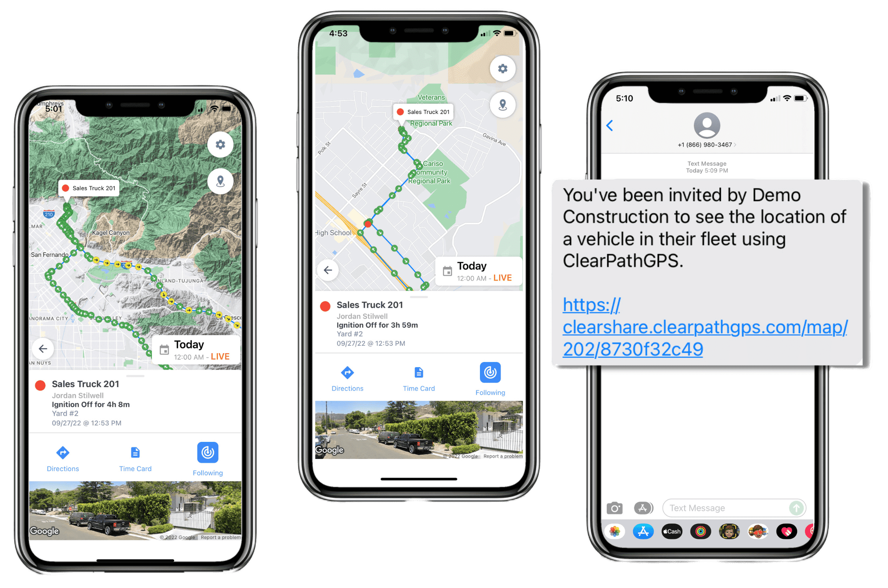Tap the Time Card icon for Sales Truck 201

coord(134,455)
